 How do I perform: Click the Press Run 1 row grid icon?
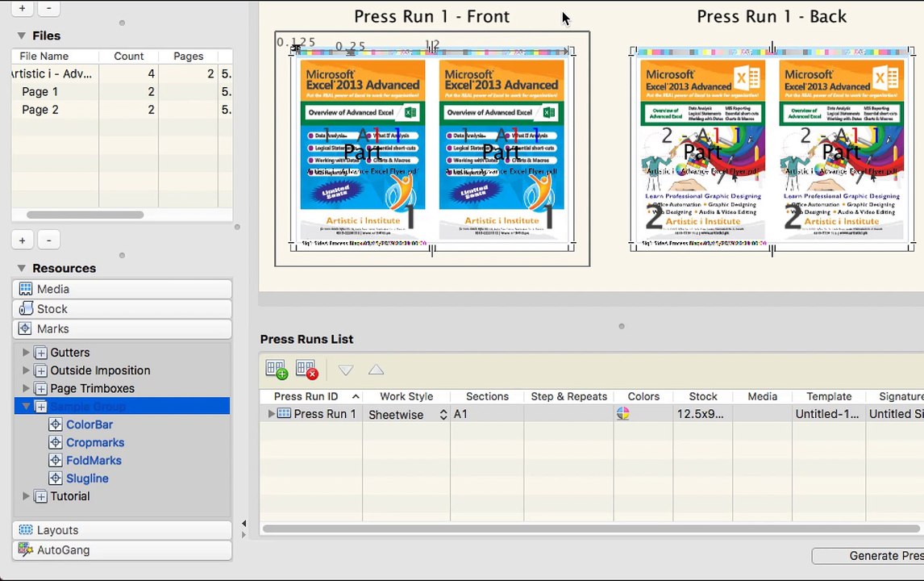284,413
